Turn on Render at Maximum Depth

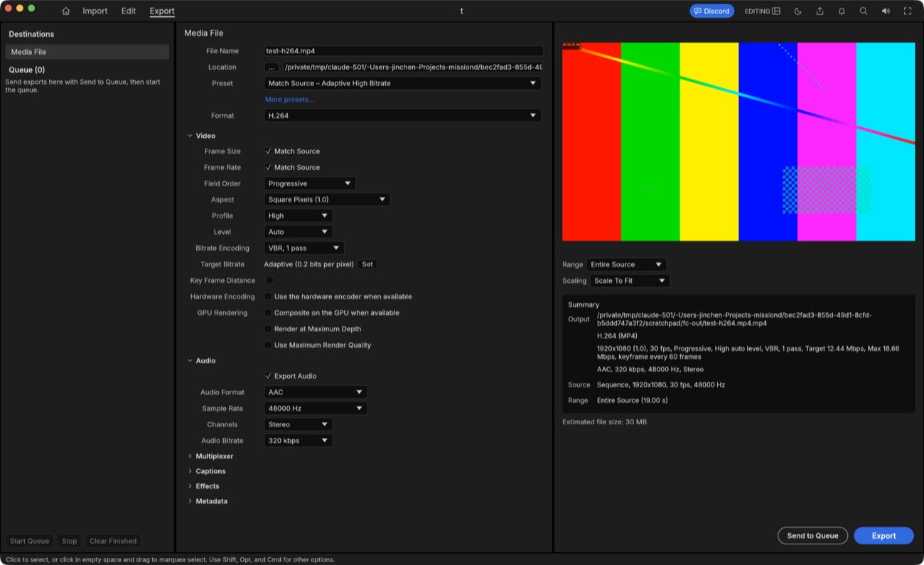(268, 329)
